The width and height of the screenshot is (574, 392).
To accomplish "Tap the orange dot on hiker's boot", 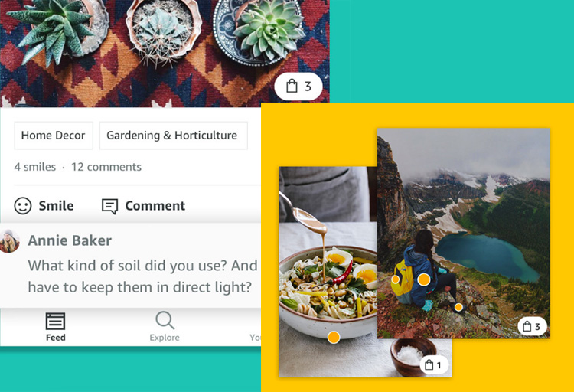I will coord(458,307).
